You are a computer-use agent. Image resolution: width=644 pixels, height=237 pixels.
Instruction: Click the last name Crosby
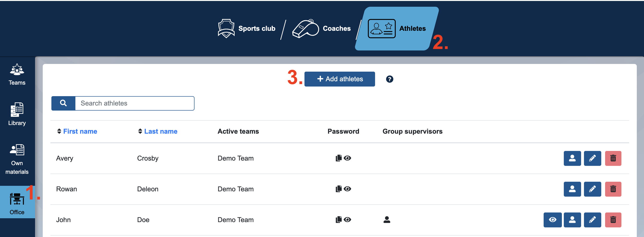pyautogui.click(x=148, y=158)
